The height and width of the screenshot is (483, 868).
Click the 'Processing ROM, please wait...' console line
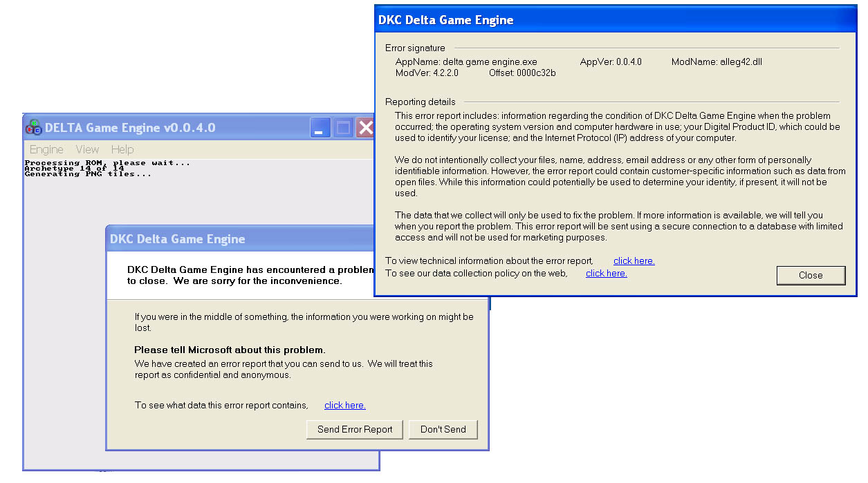point(107,163)
